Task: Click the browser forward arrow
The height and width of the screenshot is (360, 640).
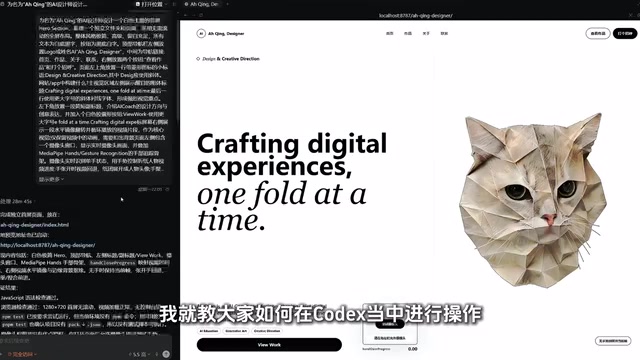Action: pyautogui.click(x=193, y=16)
